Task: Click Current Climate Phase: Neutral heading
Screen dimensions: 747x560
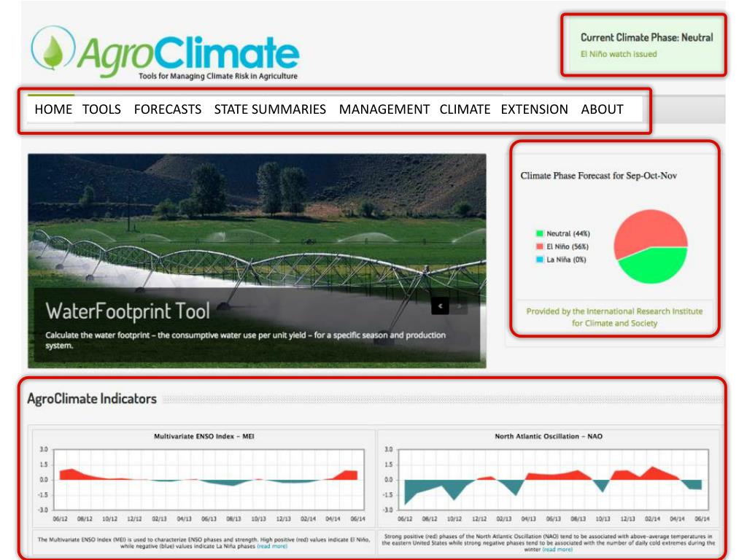Action: tap(646, 38)
